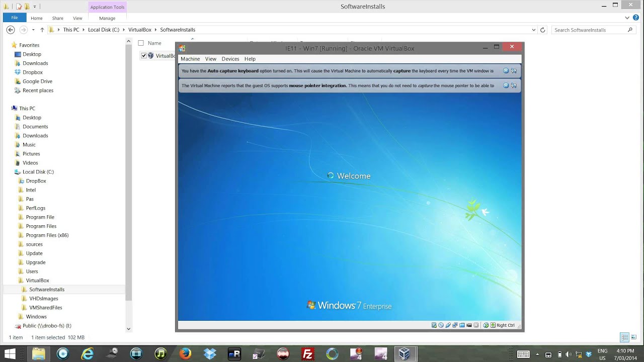Screen dimensions: 644x362
Task: Click the navigation pane scrollbar down arrow
Action: [128, 329]
